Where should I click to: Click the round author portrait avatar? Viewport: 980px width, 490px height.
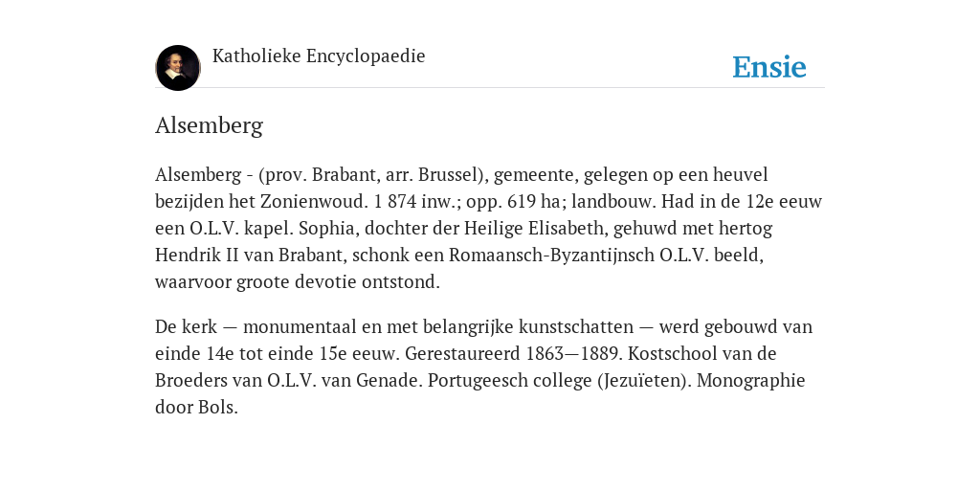178,68
